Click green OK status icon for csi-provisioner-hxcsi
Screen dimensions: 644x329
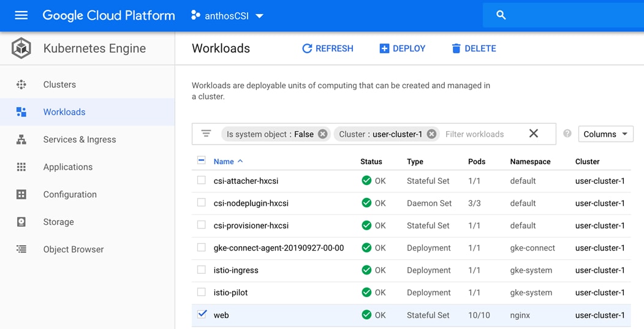(x=366, y=225)
